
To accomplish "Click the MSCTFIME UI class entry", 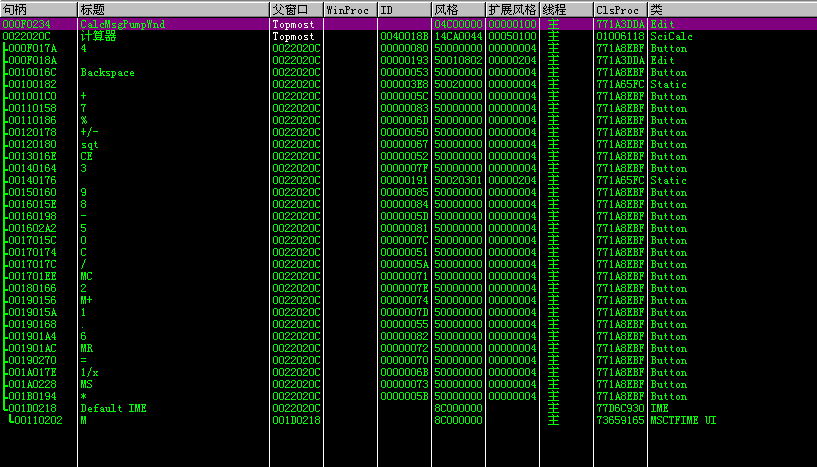I will coord(683,420).
